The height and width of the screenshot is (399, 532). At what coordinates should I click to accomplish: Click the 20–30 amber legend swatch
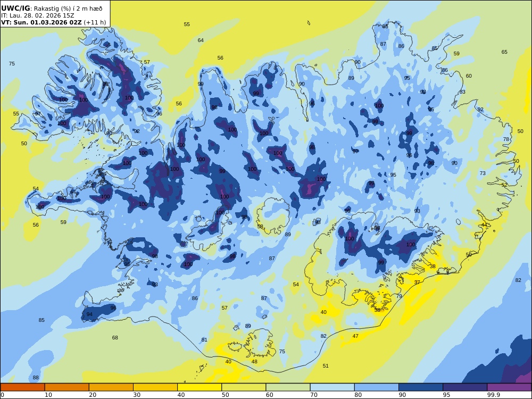[x=111, y=387]
